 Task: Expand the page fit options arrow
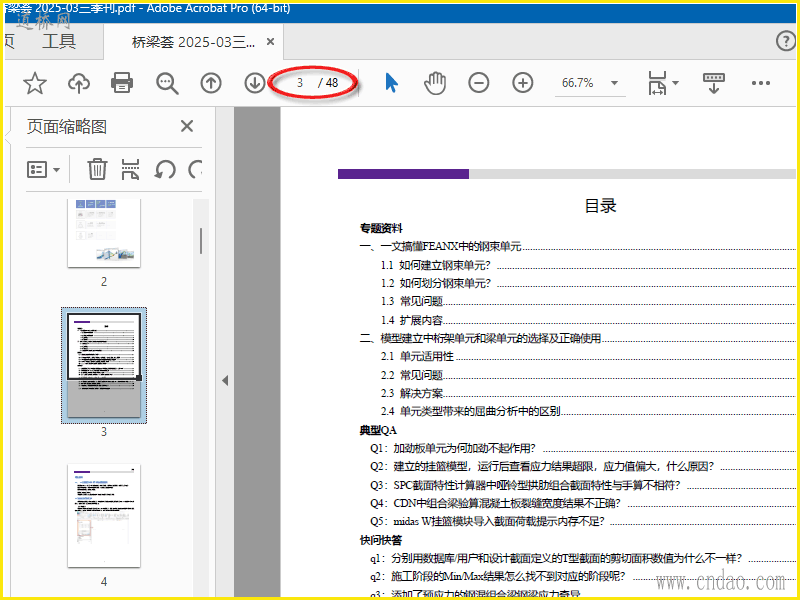click(x=676, y=83)
